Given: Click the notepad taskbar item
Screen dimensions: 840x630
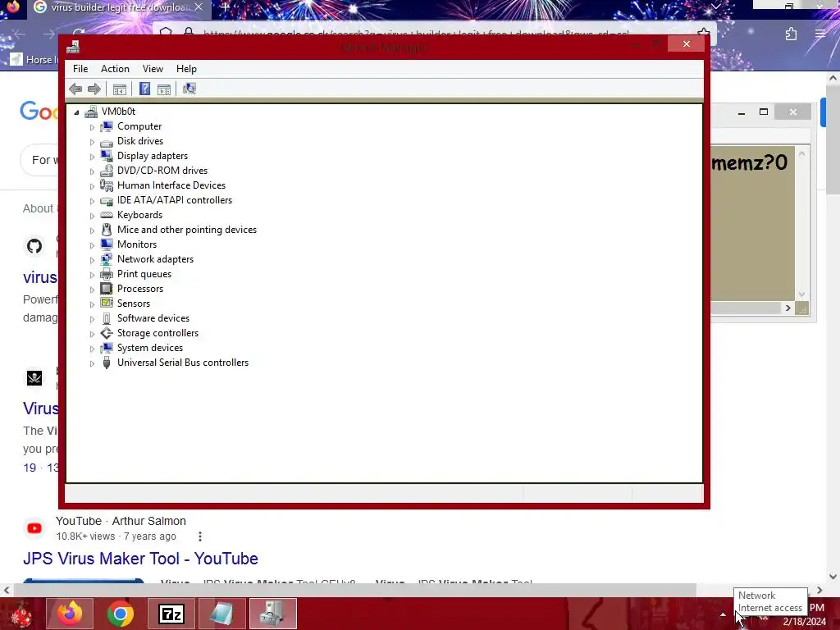Looking at the screenshot, I should pyautogui.click(x=221, y=614).
